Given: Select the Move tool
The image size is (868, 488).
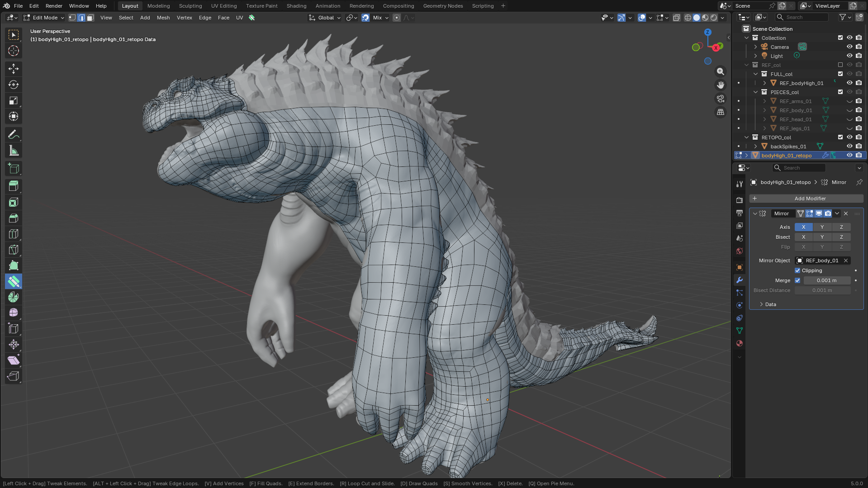Looking at the screenshot, I should pyautogui.click(x=14, y=69).
